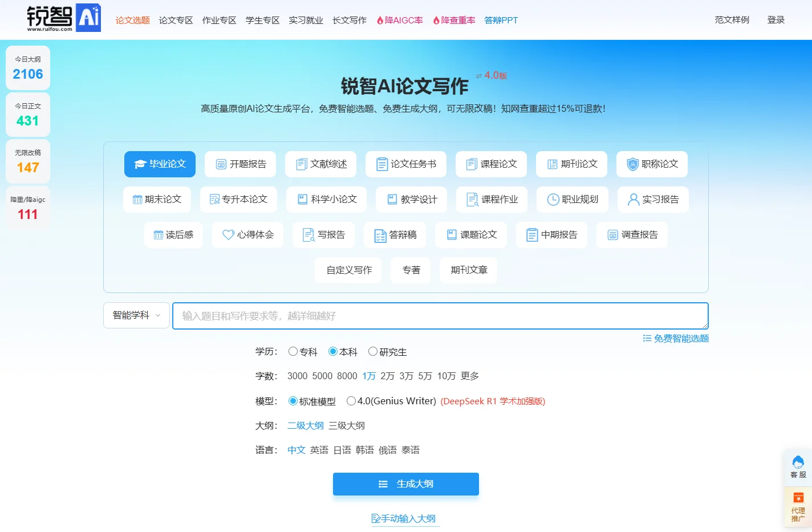Select the 毕业论文 type button
Image resolution: width=812 pixels, height=532 pixels.
tap(160, 164)
